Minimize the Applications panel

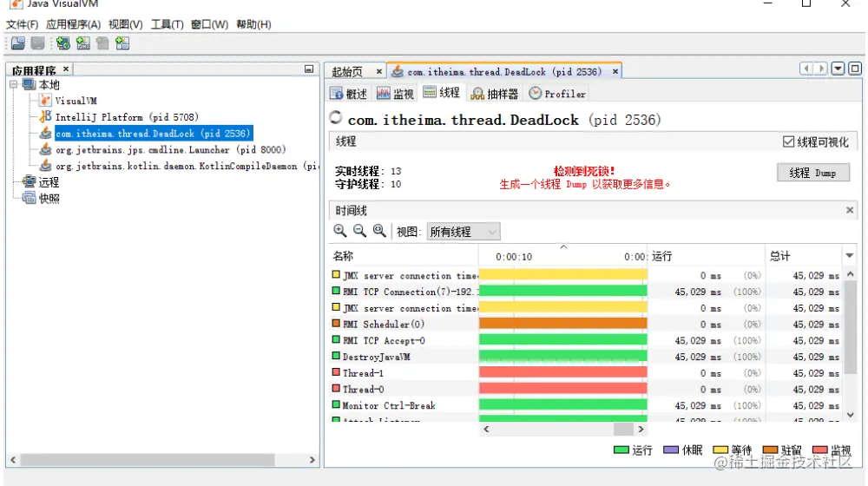309,69
